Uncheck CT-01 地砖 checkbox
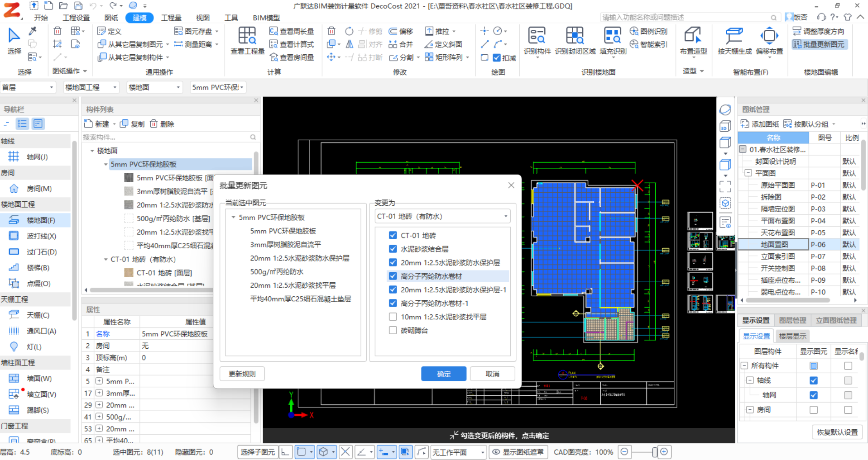The image size is (868, 460). click(x=393, y=235)
